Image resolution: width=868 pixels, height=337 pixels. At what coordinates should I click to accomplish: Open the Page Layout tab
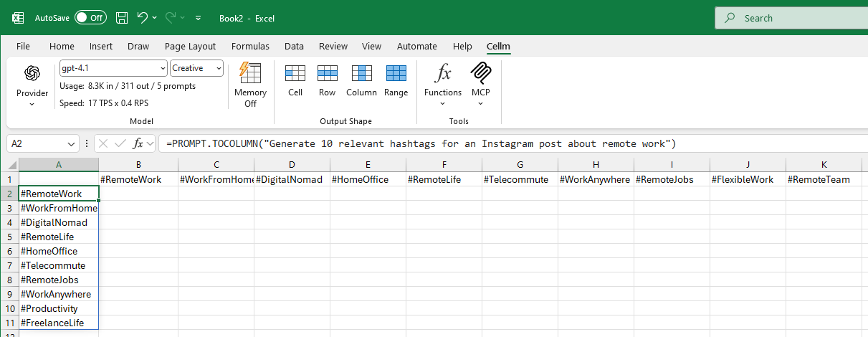(x=190, y=46)
